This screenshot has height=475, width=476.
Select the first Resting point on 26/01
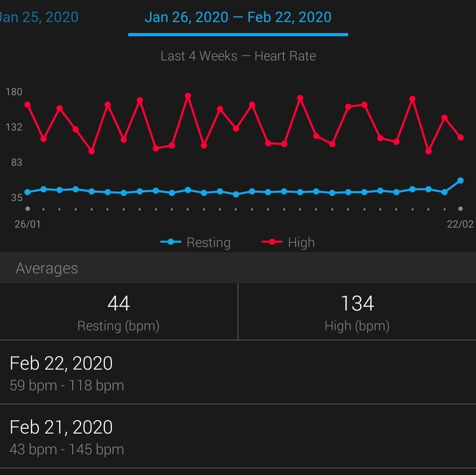27,192
